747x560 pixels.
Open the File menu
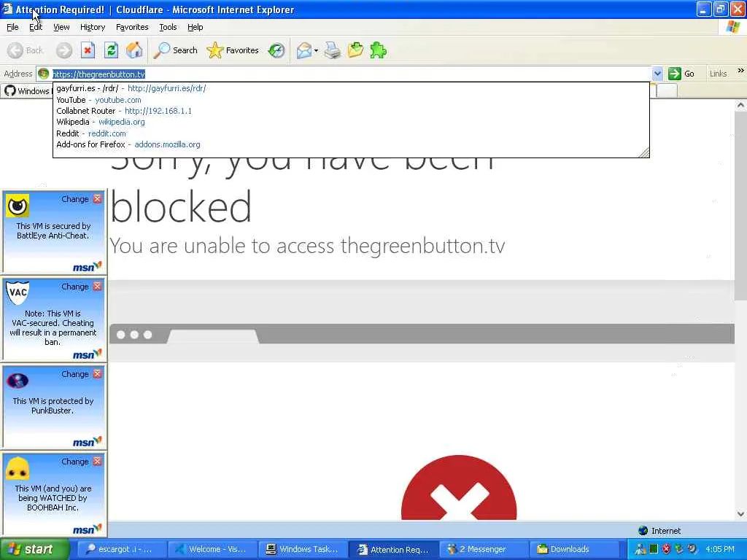12,27
